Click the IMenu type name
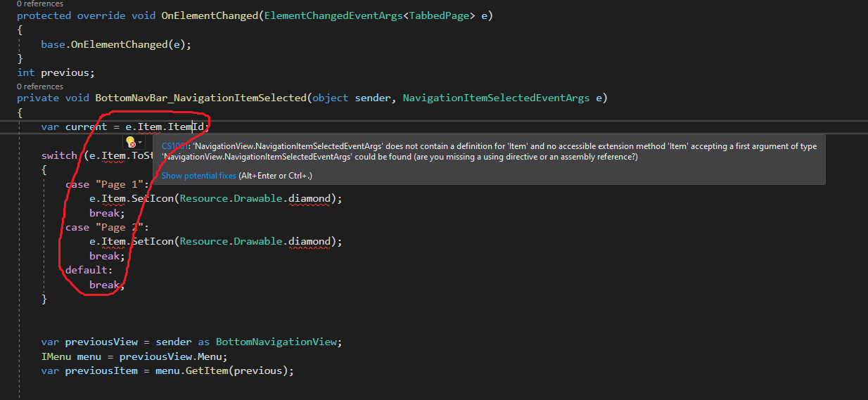Image resolution: width=868 pixels, height=400 pixels. 56,356
